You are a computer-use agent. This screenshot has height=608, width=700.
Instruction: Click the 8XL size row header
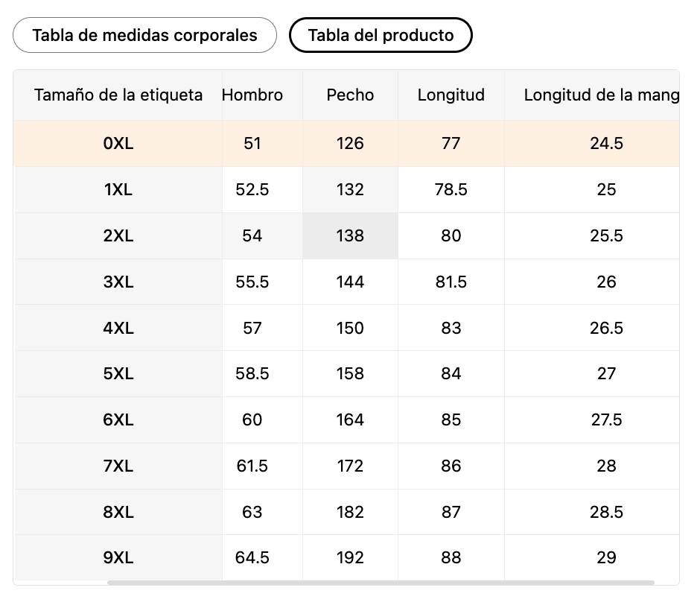pyautogui.click(x=118, y=512)
